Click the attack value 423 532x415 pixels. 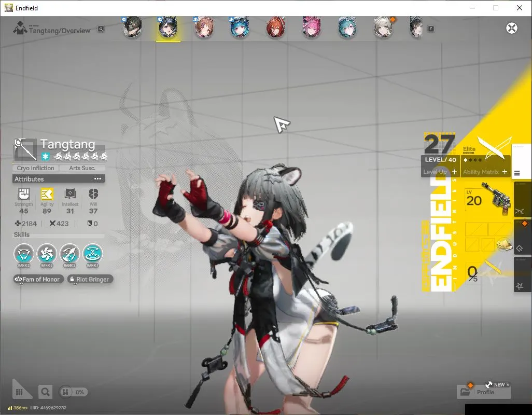[59, 224]
